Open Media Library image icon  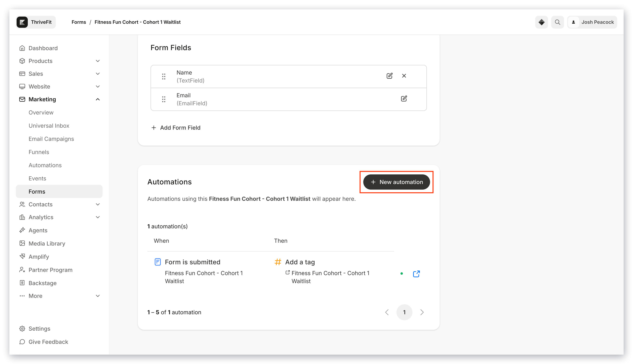[x=22, y=243]
